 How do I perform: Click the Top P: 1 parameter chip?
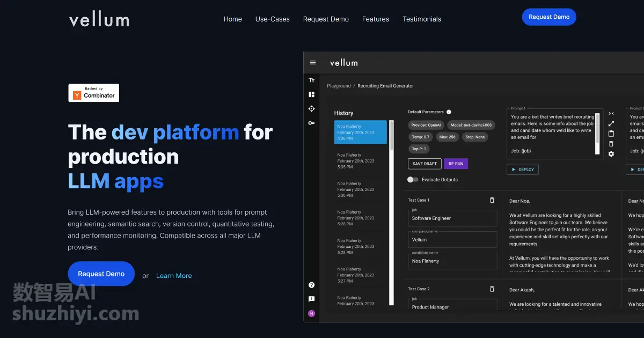(x=419, y=149)
